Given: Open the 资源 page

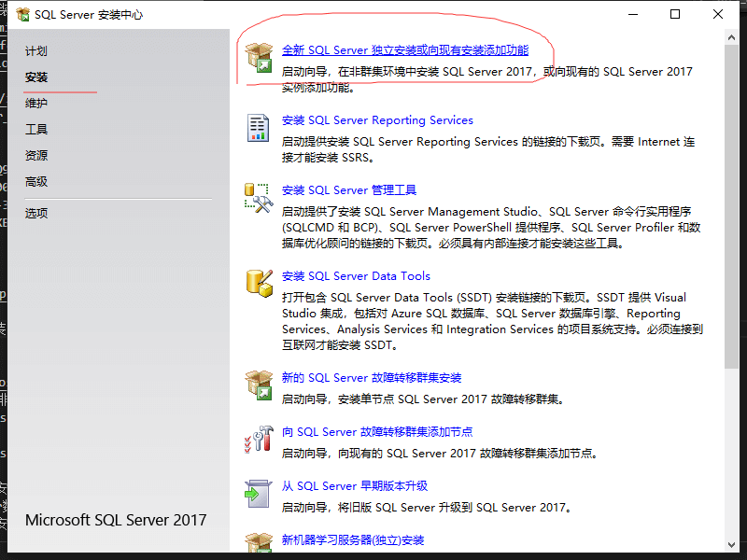Looking at the screenshot, I should click(36, 156).
